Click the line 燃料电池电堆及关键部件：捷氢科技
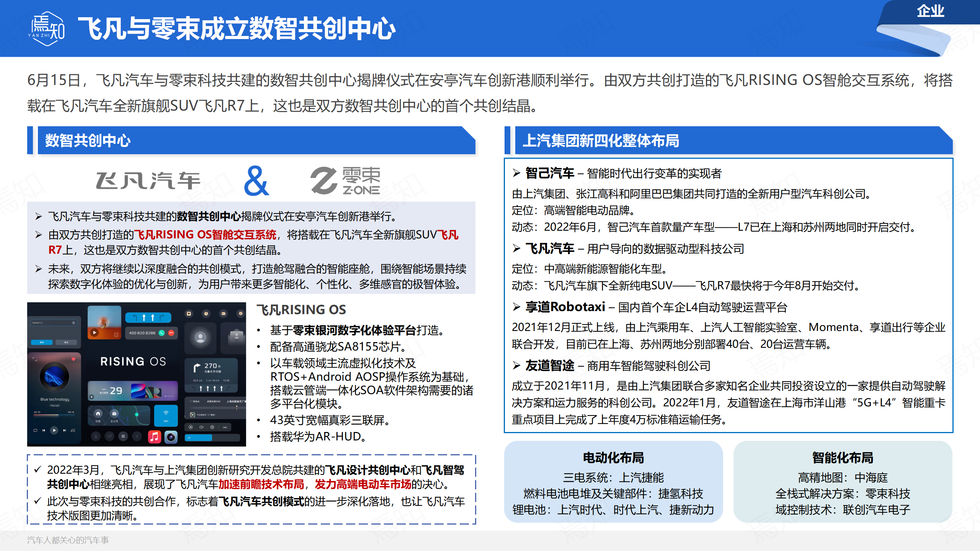Screen dimensions: 980x551 click(x=613, y=494)
